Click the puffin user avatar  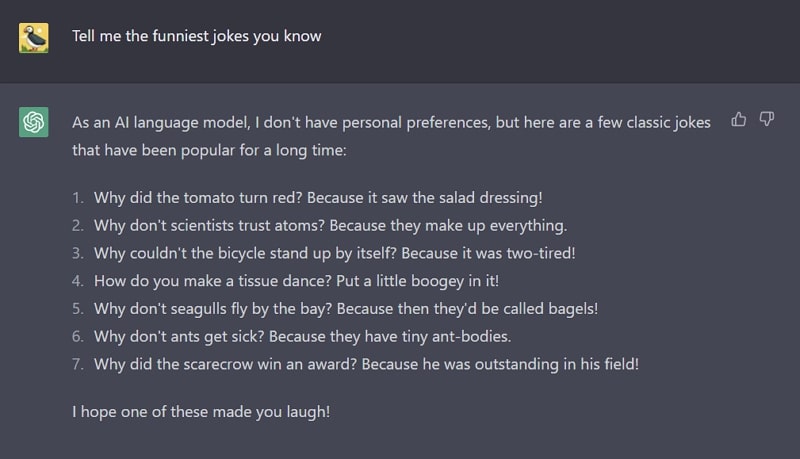tap(34, 38)
